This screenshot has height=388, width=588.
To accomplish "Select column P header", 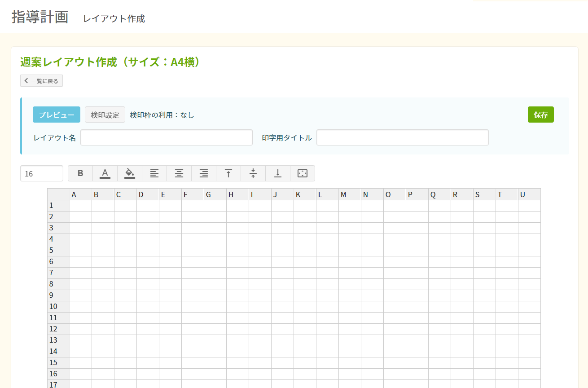I will [417, 194].
